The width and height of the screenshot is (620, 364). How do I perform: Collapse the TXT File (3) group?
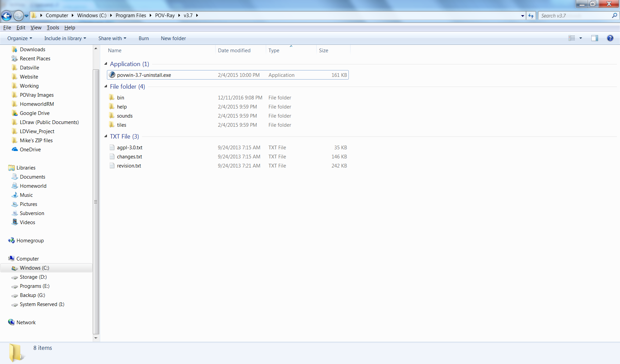pos(106,136)
